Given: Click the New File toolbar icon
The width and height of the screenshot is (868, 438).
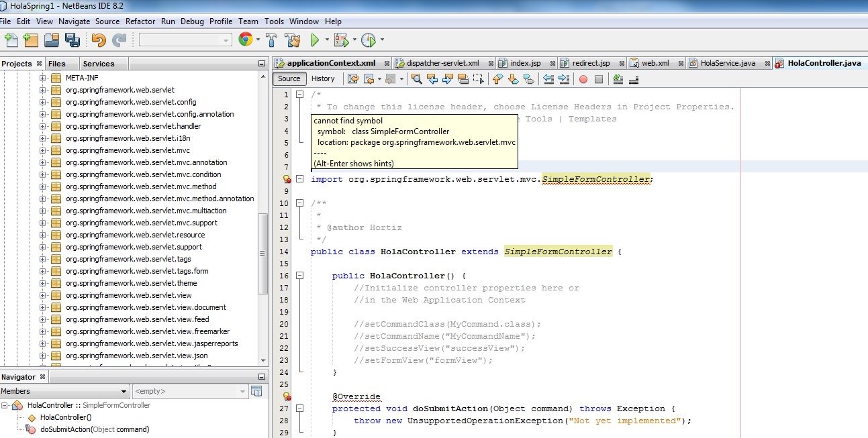Looking at the screenshot, I should tap(10, 40).
